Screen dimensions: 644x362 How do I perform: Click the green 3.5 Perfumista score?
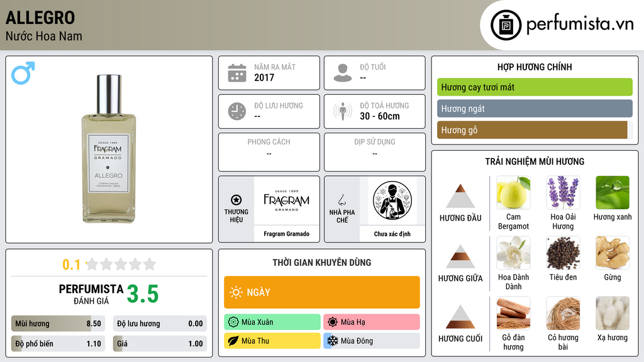pos(143,294)
